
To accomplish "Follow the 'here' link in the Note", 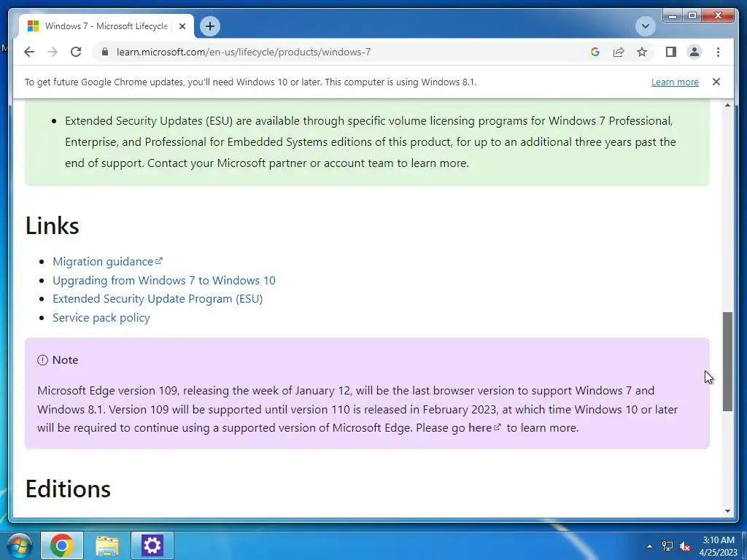I will pyautogui.click(x=484, y=427).
